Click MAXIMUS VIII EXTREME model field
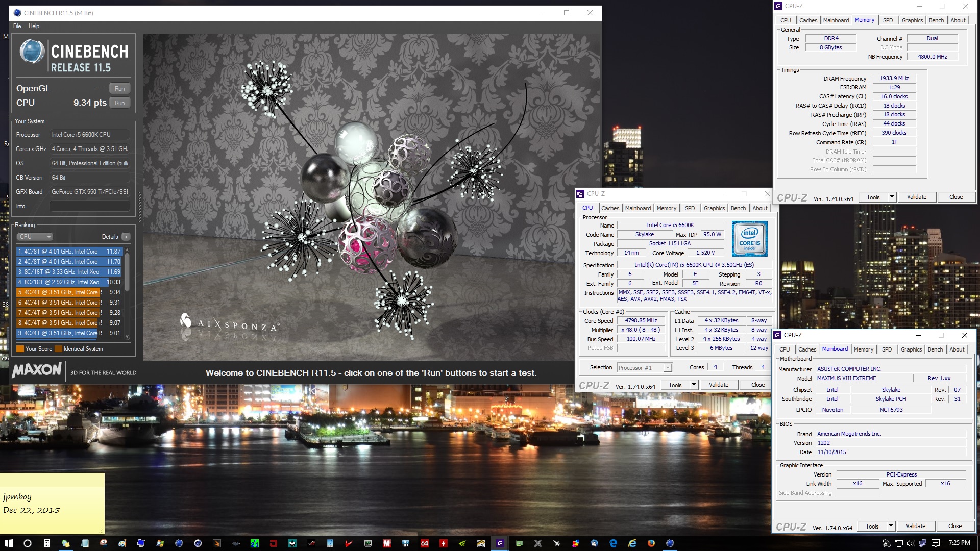Image resolution: width=980 pixels, height=551 pixels. tap(864, 378)
